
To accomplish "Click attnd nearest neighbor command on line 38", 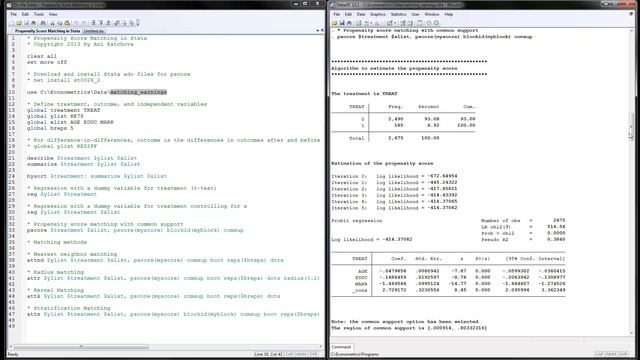I will (155, 260).
